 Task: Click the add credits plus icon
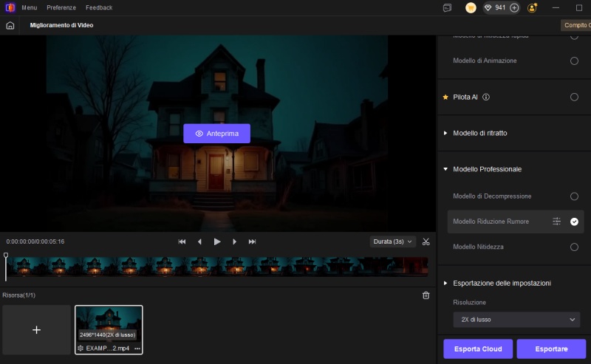[x=514, y=7]
